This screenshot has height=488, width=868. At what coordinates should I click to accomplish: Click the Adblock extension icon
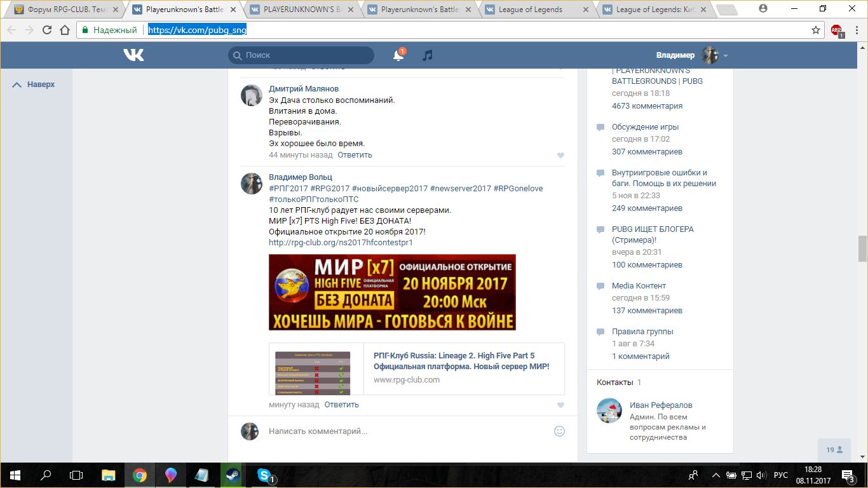[836, 30]
